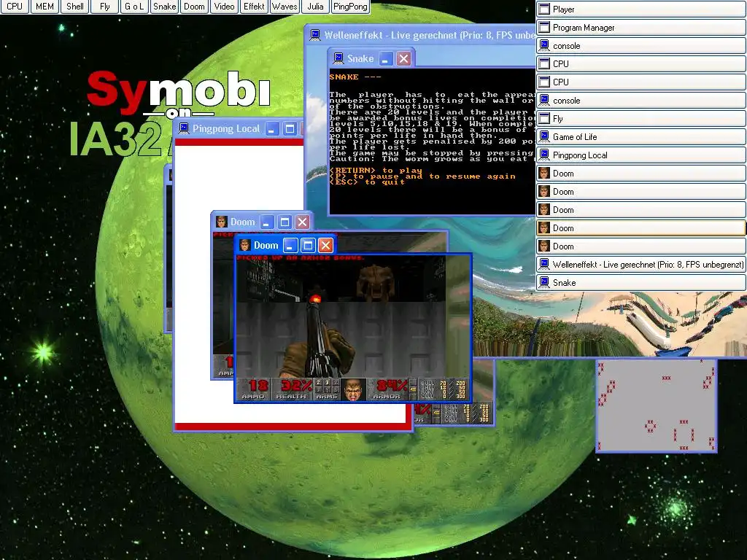Launch the Waves demo button

(285, 7)
